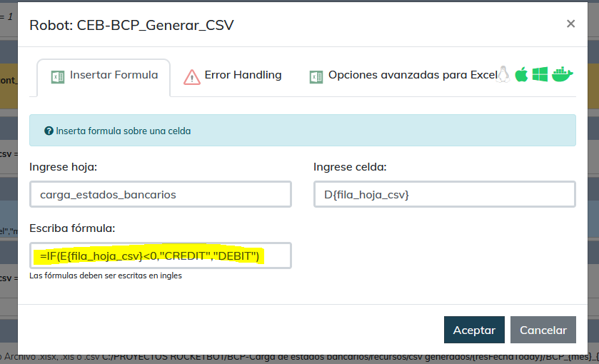Viewport: 599px width, 364px height.
Task: Click the Linux penguin icon
Action: point(503,74)
